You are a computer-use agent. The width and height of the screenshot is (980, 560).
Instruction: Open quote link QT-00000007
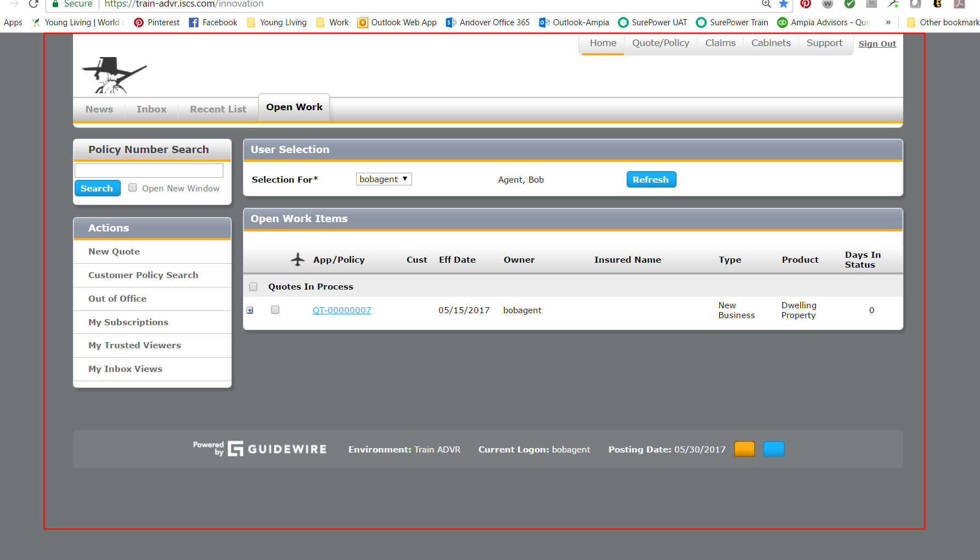342,310
